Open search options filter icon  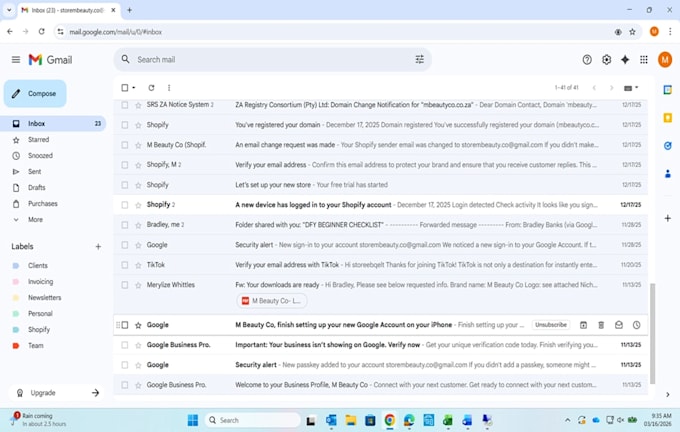coord(419,59)
